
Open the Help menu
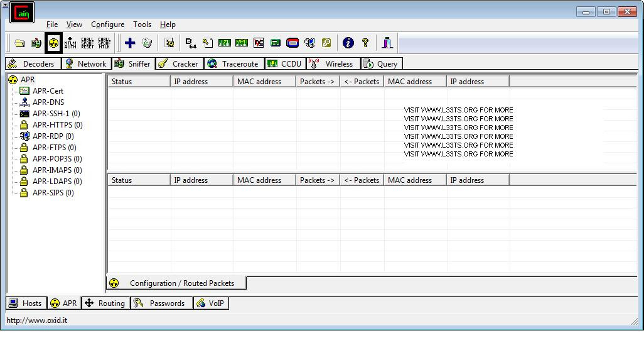(168, 25)
